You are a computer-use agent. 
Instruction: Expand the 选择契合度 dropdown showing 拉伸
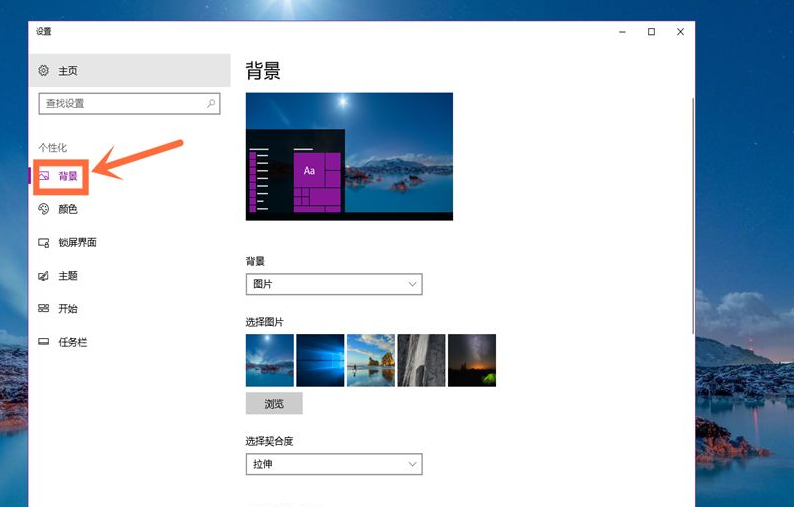(334, 464)
